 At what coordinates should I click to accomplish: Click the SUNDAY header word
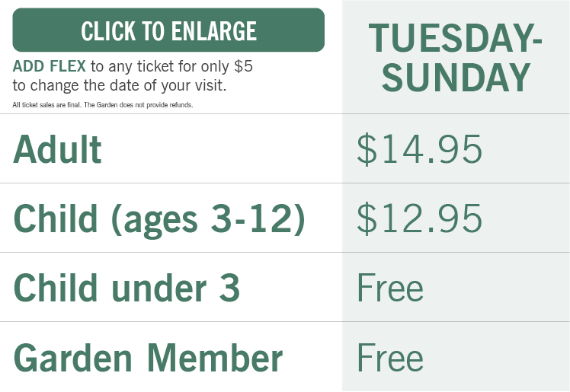[455, 77]
